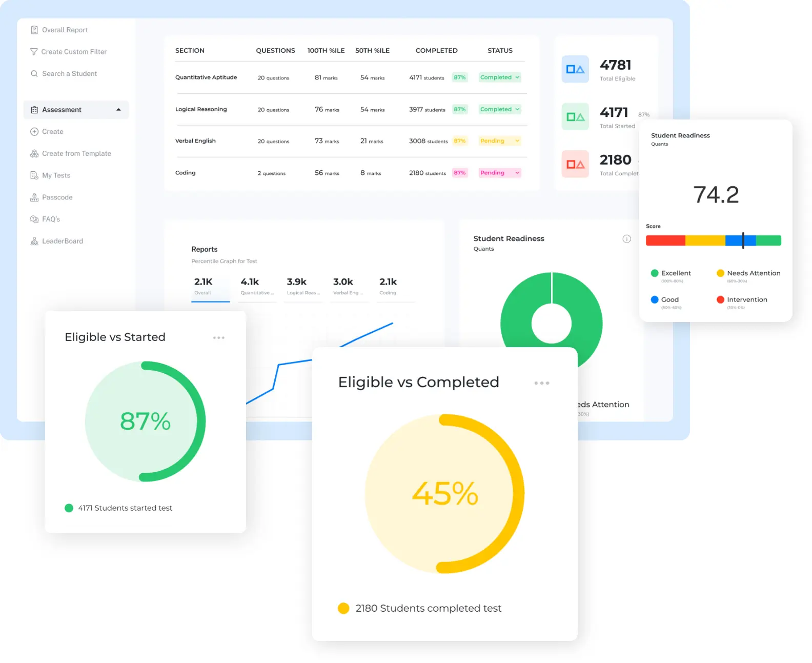Click the LeaderBoard icon in sidebar
812x663 pixels.
[34, 241]
